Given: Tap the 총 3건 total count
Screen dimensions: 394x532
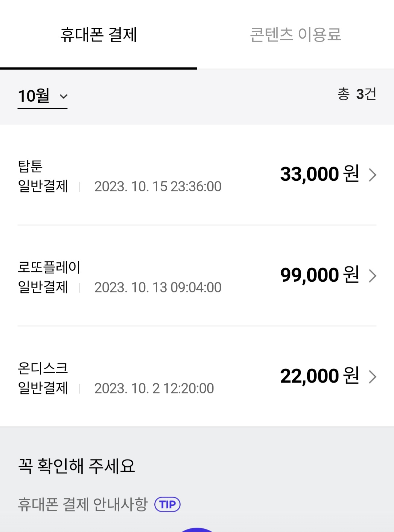Looking at the screenshot, I should pos(356,94).
